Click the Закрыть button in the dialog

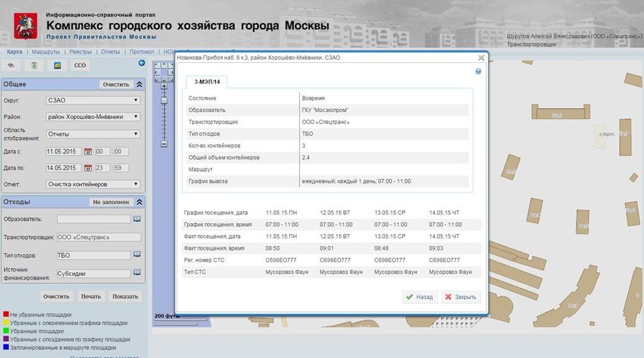click(461, 296)
